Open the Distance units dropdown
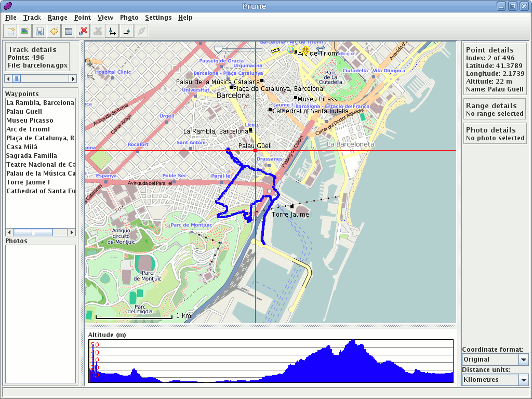Image resolution: width=532 pixels, height=399 pixels. [x=495, y=380]
